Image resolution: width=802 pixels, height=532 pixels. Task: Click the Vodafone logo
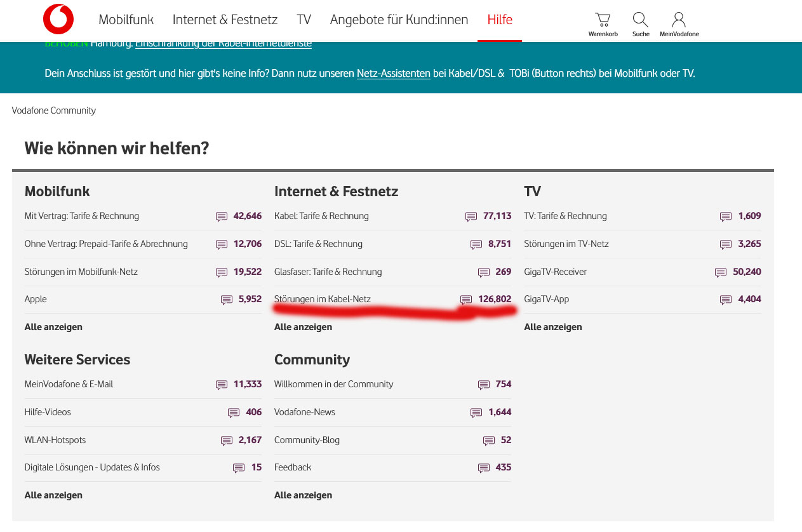58,19
